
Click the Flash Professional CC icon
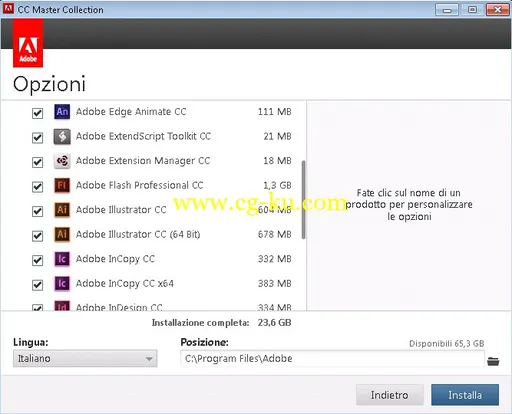pos(62,185)
